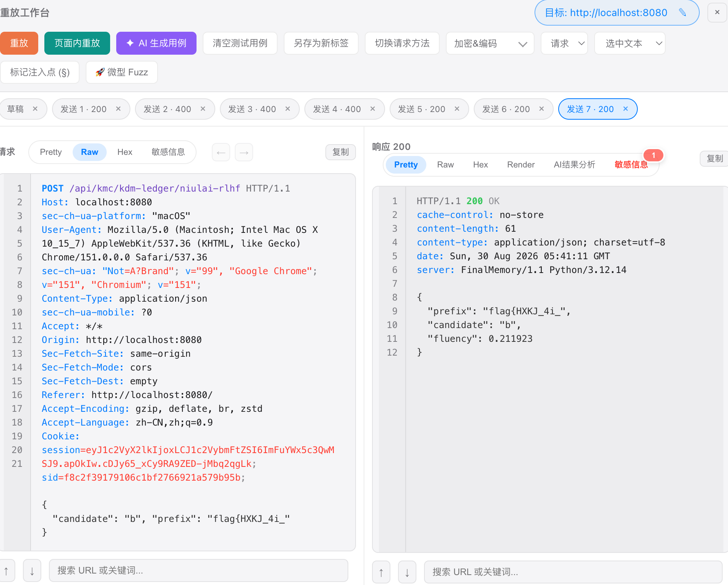Click the orange 重放 button
The height and width of the screenshot is (585, 728).
click(x=19, y=43)
